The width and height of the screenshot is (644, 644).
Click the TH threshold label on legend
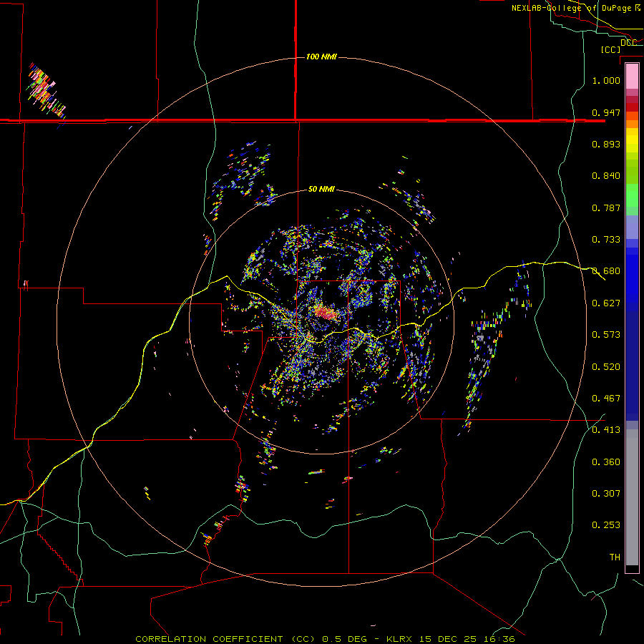(615, 557)
